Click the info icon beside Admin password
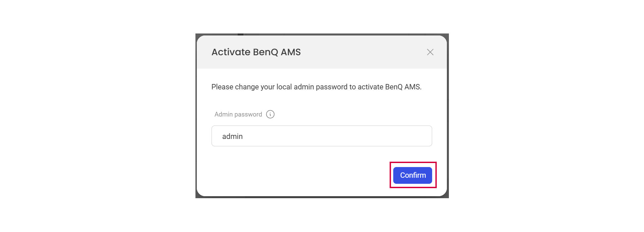The image size is (644, 232). point(270,114)
